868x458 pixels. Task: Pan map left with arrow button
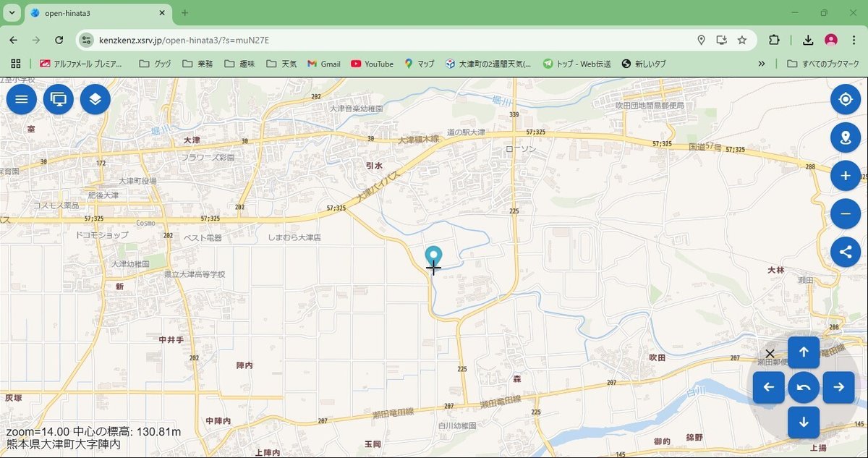click(x=769, y=387)
